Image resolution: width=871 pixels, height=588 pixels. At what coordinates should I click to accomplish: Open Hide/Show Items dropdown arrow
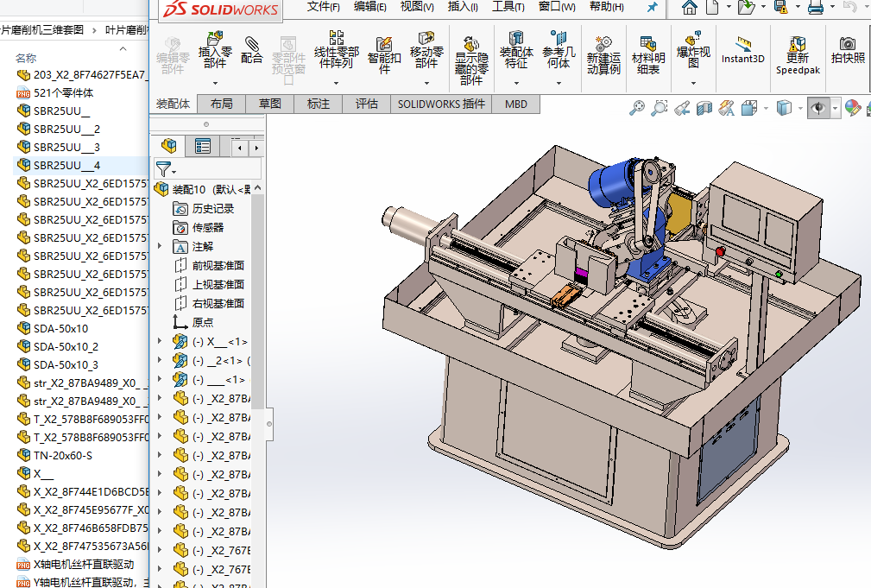(835, 109)
